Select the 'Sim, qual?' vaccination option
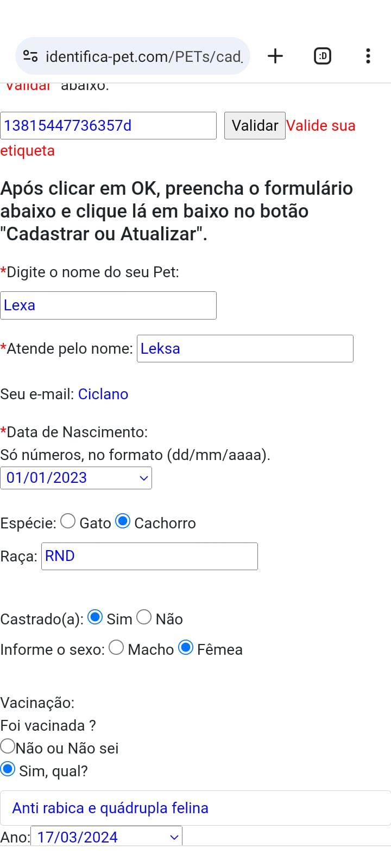 [8, 769]
